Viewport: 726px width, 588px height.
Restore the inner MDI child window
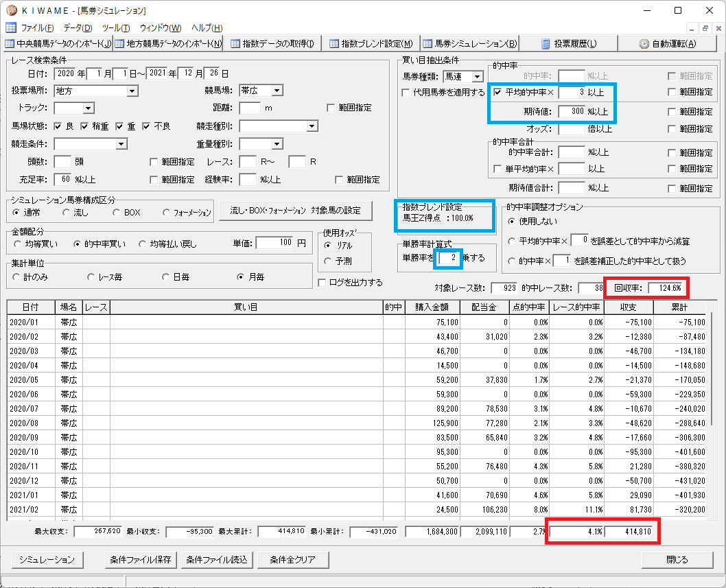tap(705, 28)
